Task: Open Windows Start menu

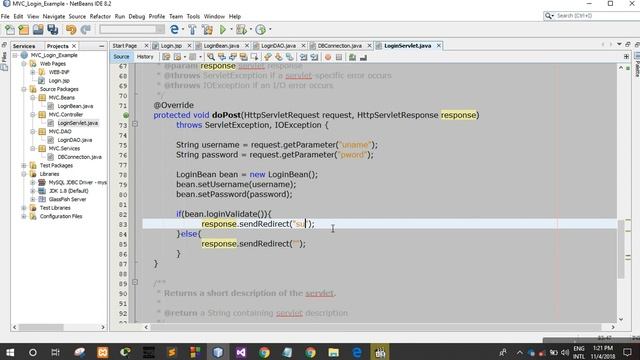Action: (10, 352)
